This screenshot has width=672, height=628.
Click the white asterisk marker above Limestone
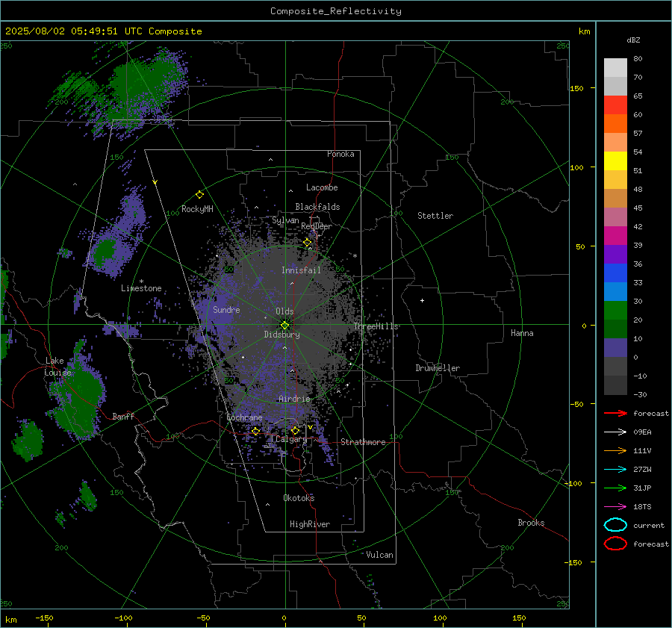click(141, 282)
